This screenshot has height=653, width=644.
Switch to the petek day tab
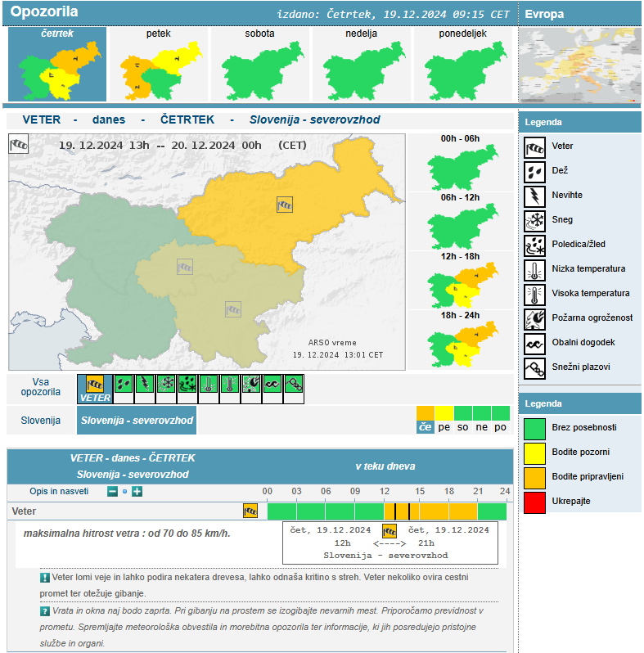point(160,64)
